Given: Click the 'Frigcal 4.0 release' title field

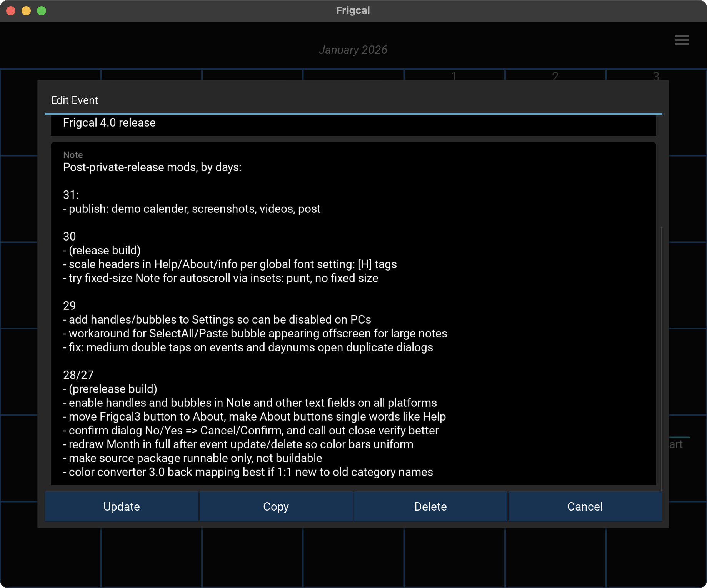Looking at the screenshot, I should [x=109, y=123].
